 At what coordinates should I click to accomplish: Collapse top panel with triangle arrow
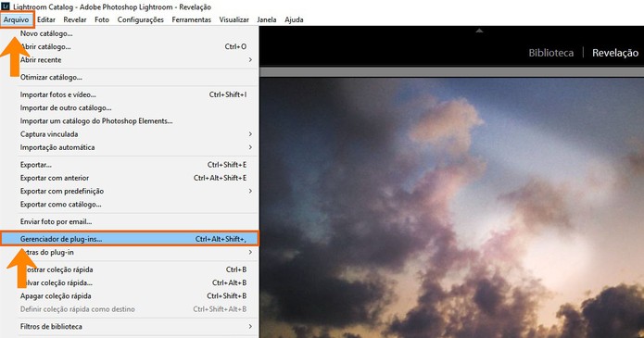click(x=479, y=31)
